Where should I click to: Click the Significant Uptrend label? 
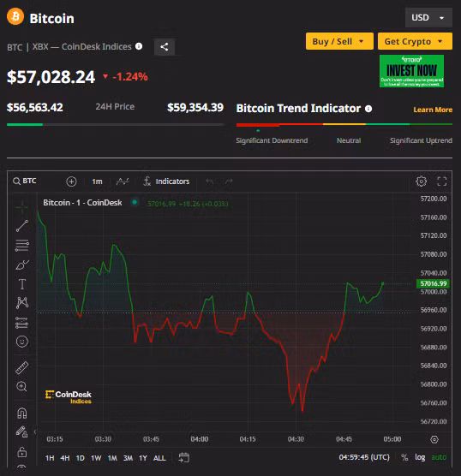tap(421, 140)
